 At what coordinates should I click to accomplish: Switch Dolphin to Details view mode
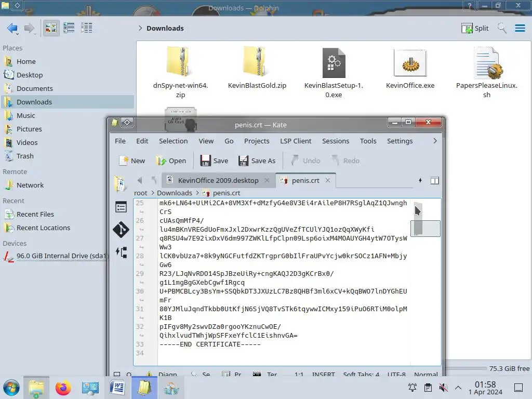(x=87, y=28)
